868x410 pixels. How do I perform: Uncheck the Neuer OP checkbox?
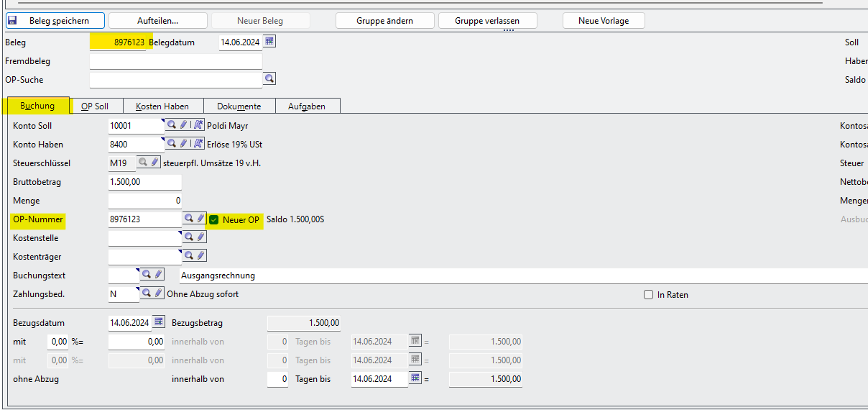213,219
